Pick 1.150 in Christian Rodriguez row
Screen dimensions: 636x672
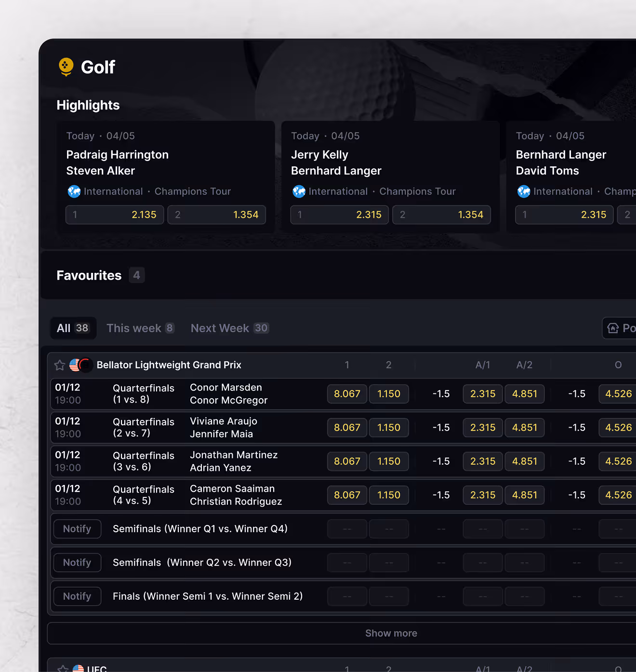tap(389, 495)
